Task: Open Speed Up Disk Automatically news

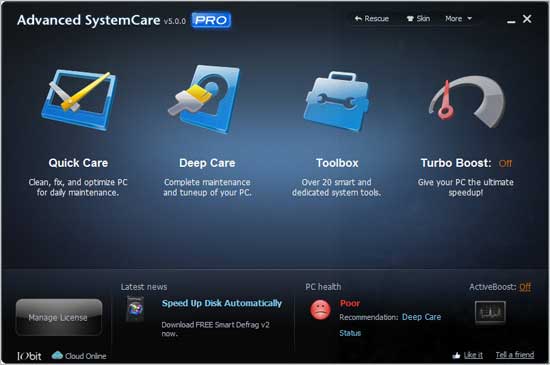Action: pyautogui.click(x=222, y=303)
